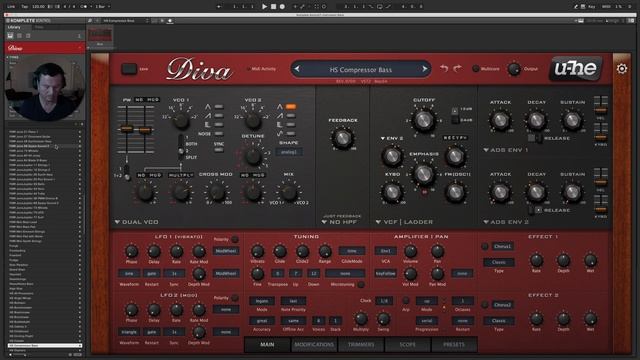Select the Library tab in browser
Viewport: 640px width, 360px height.
click(x=14, y=27)
